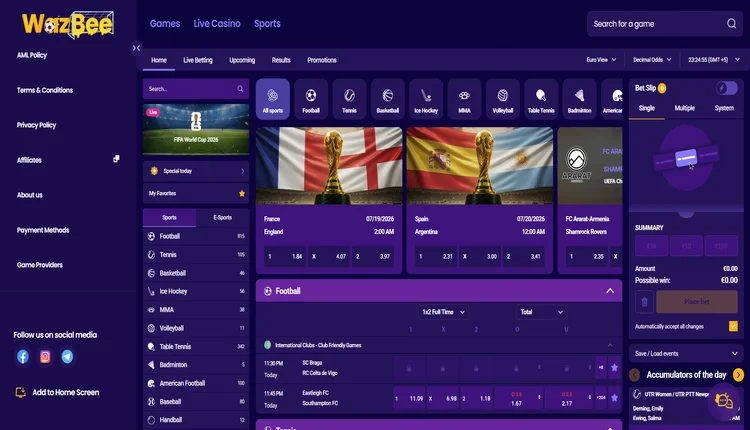
Task: Open the Affiliates external link icon
Action: pyautogui.click(x=116, y=159)
